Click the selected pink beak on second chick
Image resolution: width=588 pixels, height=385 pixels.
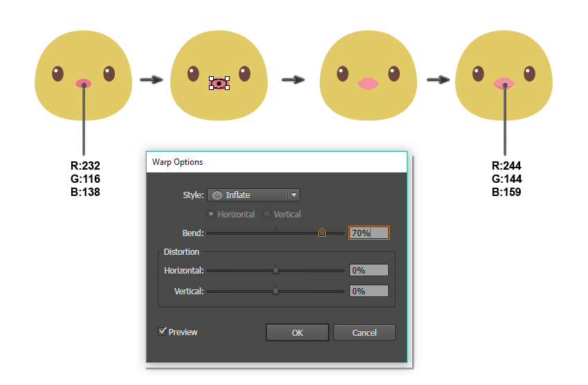(219, 83)
